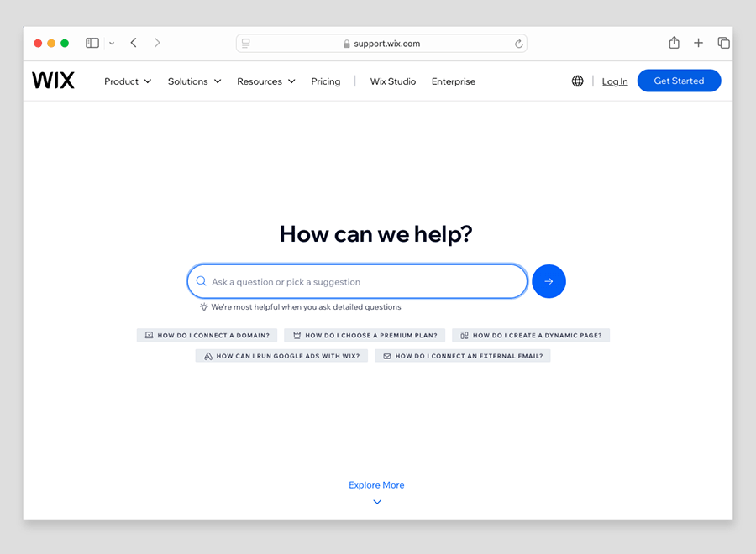Reload the page in the address bar
756x554 pixels.
(x=518, y=44)
